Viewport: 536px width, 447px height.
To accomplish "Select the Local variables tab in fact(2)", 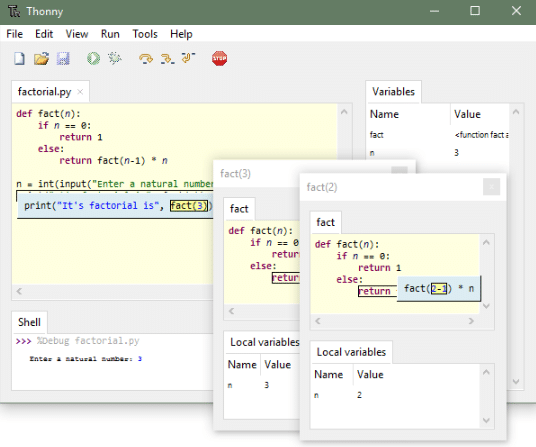I will click(351, 352).
